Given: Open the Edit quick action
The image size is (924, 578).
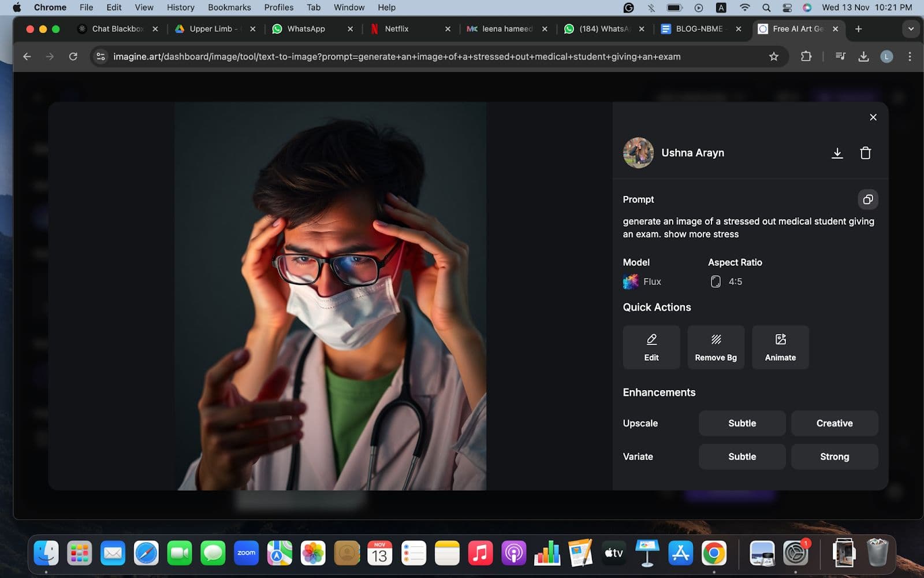Looking at the screenshot, I should coord(651,347).
